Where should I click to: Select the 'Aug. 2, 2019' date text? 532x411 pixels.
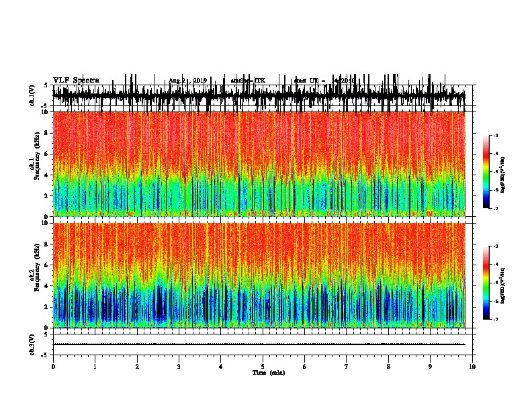tap(187, 81)
